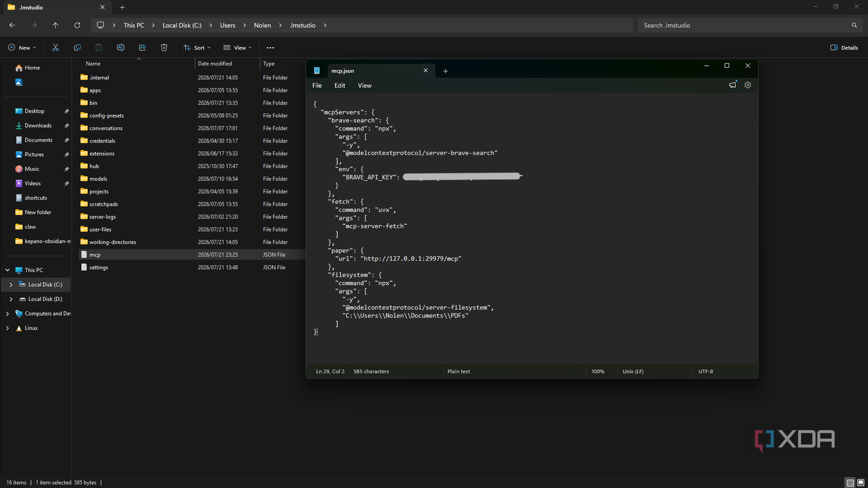The height and width of the screenshot is (488, 868).
Task: Click the Notepad Copilot/announcement icon
Action: coord(732,85)
